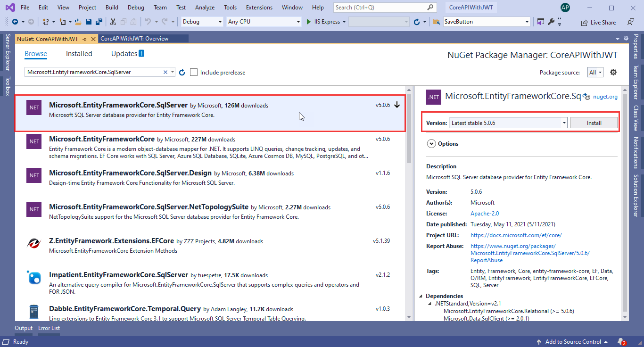Expand the Options section
Viewport: 644px width, 347px height.
click(x=431, y=144)
